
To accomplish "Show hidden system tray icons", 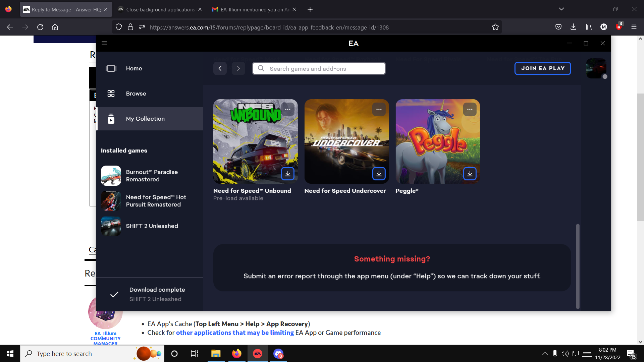I will [545, 354].
